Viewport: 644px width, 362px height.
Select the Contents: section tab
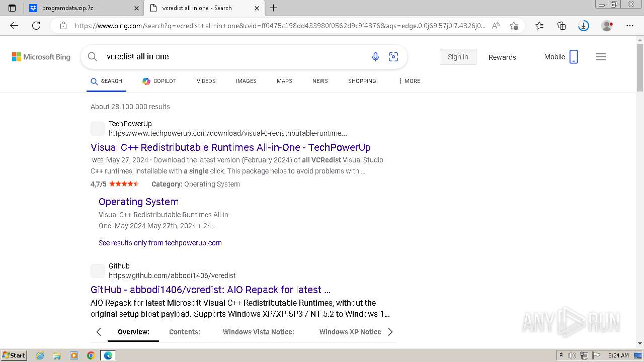185,332
